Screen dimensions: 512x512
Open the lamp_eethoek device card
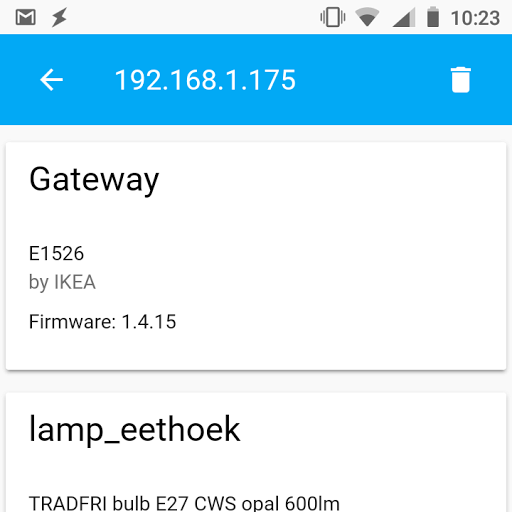click(135, 429)
